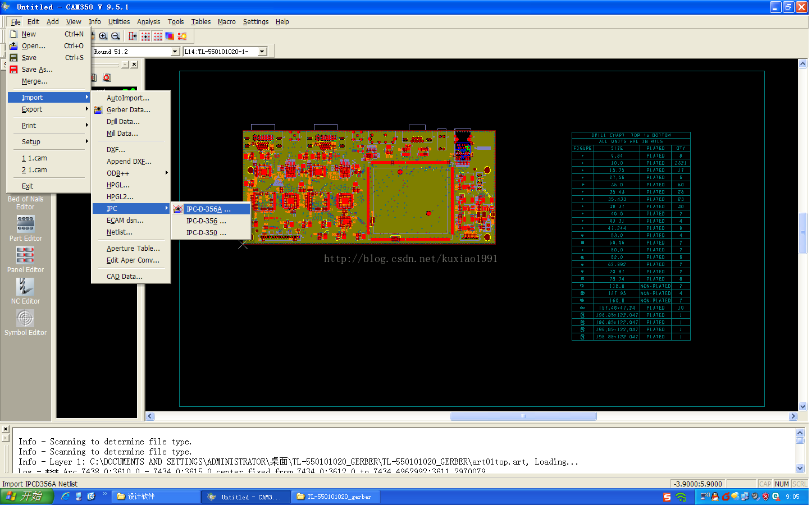The width and height of the screenshot is (812, 505).
Task: Click the Windows Start button
Action: pyautogui.click(x=26, y=497)
